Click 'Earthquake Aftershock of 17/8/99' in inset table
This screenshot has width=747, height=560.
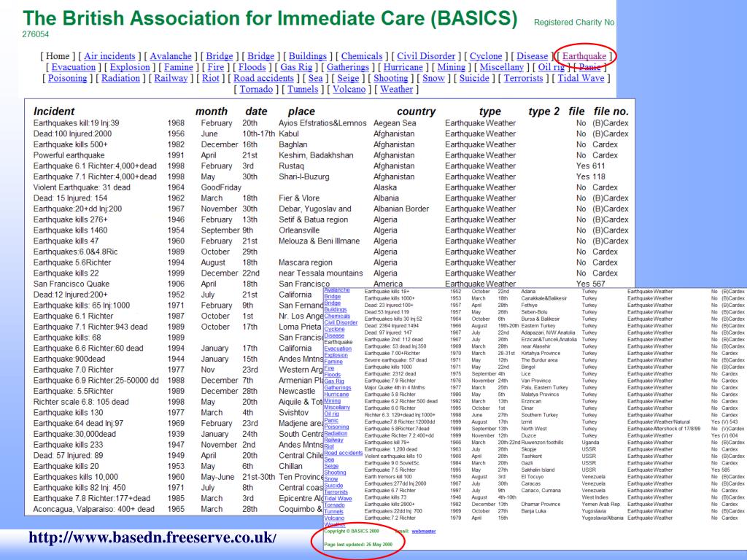pyautogui.click(x=664, y=429)
